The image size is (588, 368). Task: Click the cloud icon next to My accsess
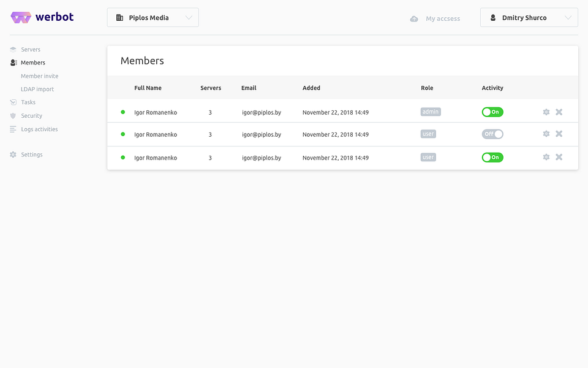414,19
